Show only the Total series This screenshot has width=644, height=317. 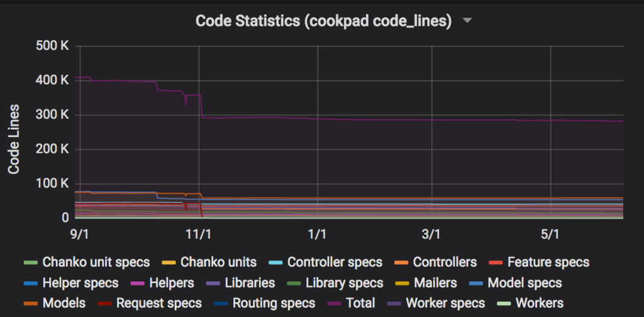coord(360,303)
